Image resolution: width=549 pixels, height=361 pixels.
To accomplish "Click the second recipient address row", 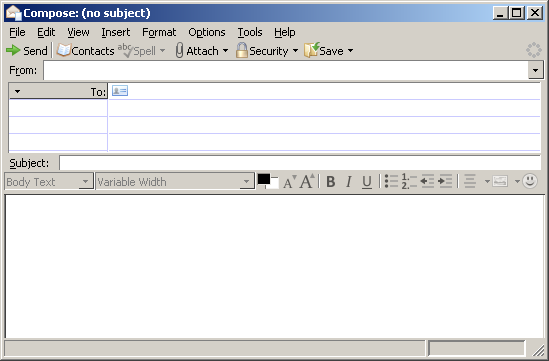I will coord(324,108).
